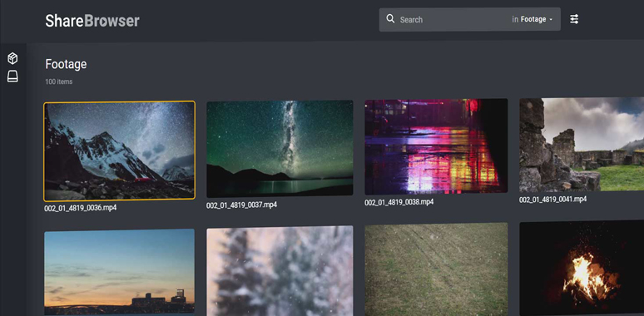
Task: Click the 002_01_4819_0041.mp4 file name
Action: [552, 200]
